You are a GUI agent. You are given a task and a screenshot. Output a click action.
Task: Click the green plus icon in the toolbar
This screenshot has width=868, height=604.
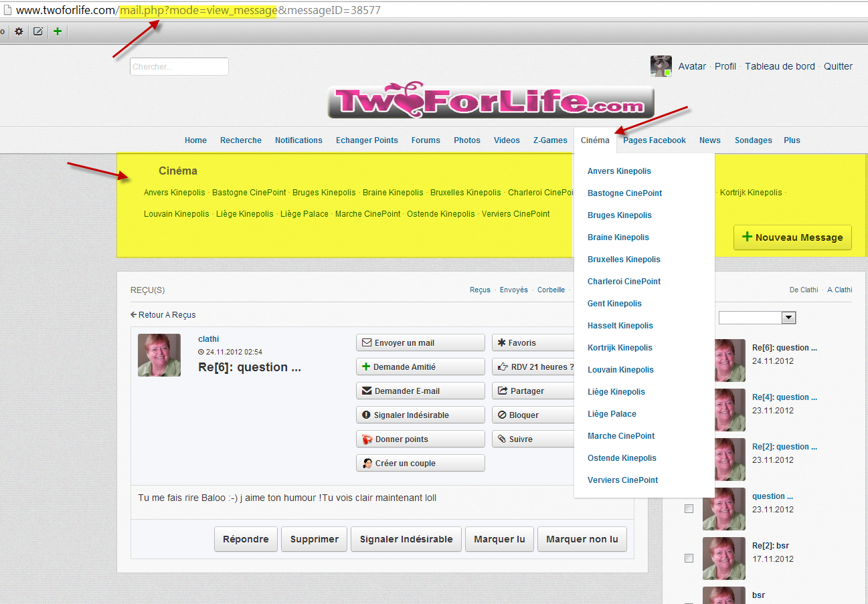58,31
